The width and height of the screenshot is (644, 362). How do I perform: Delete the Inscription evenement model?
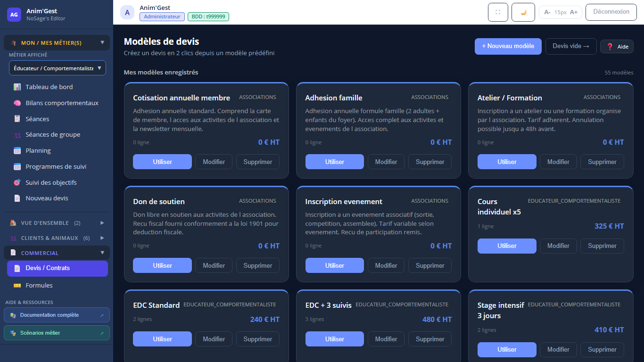click(430, 265)
